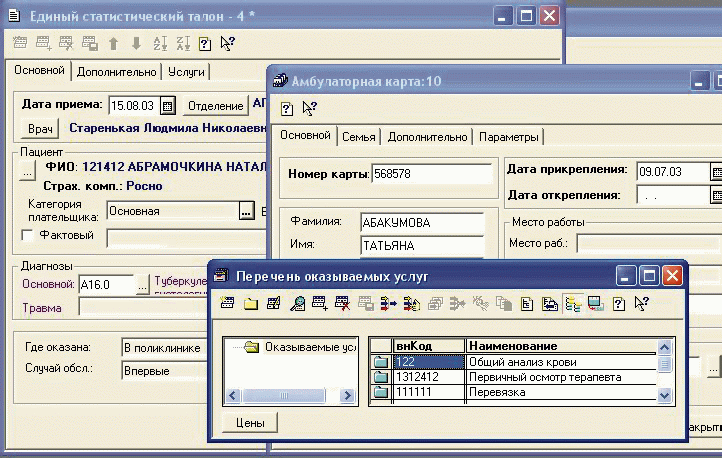Click services table scroll up arrow

664,347
